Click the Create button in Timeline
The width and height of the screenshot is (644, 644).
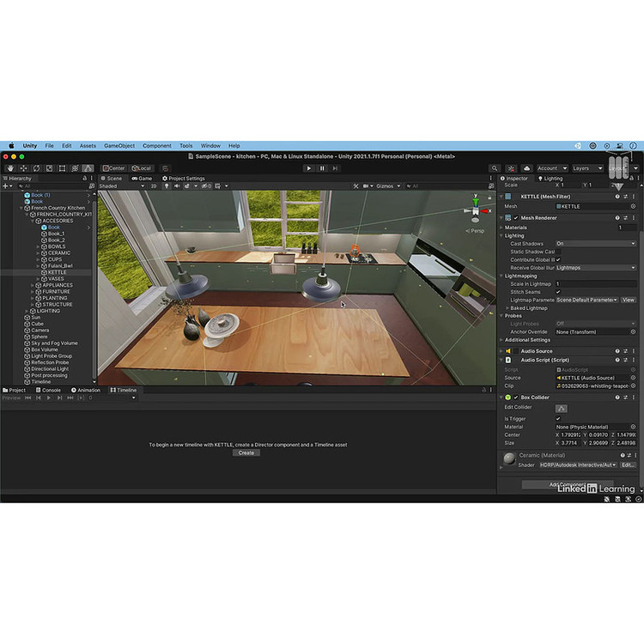246,453
